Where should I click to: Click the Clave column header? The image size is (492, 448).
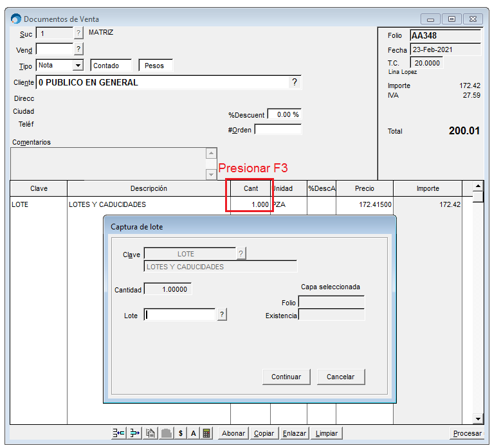tap(39, 188)
